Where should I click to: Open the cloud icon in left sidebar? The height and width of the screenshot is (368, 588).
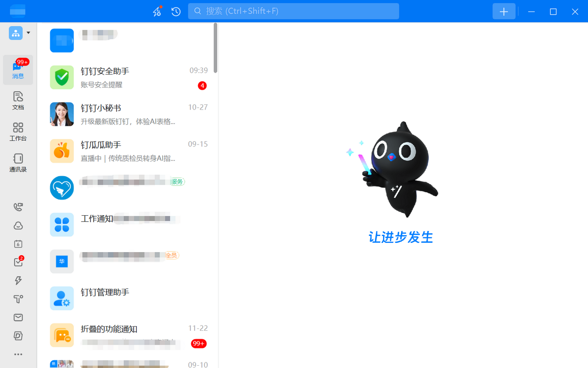(18, 225)
